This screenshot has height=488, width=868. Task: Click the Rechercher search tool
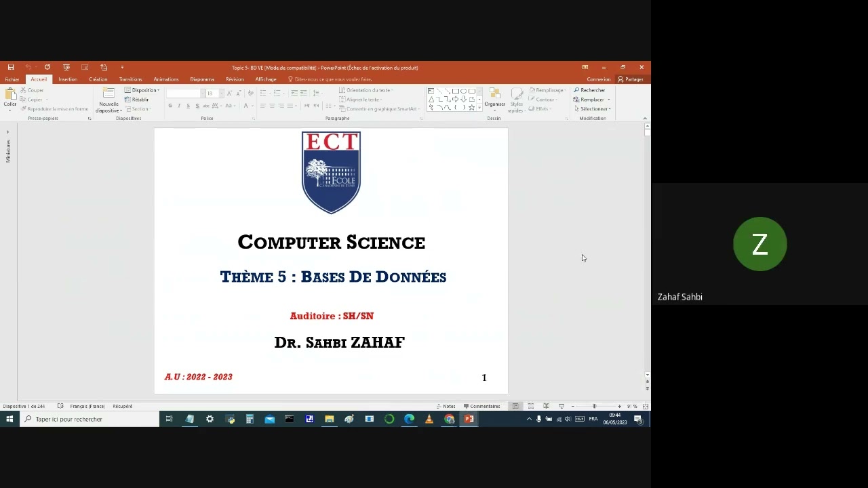tap(589, 90)
